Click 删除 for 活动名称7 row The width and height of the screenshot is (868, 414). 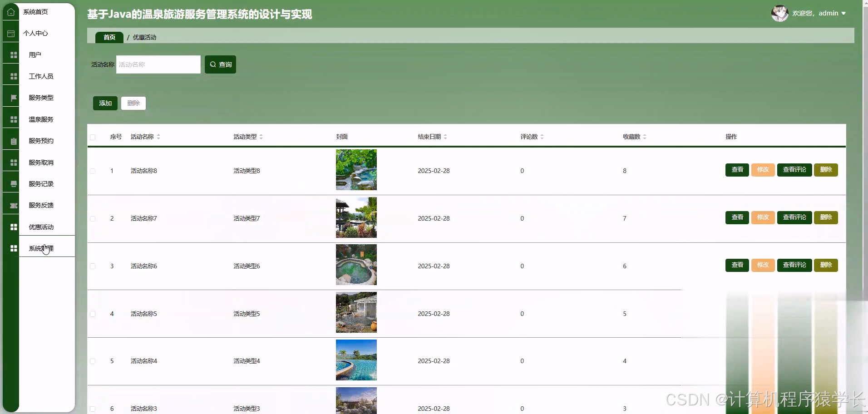click(826, 217)
